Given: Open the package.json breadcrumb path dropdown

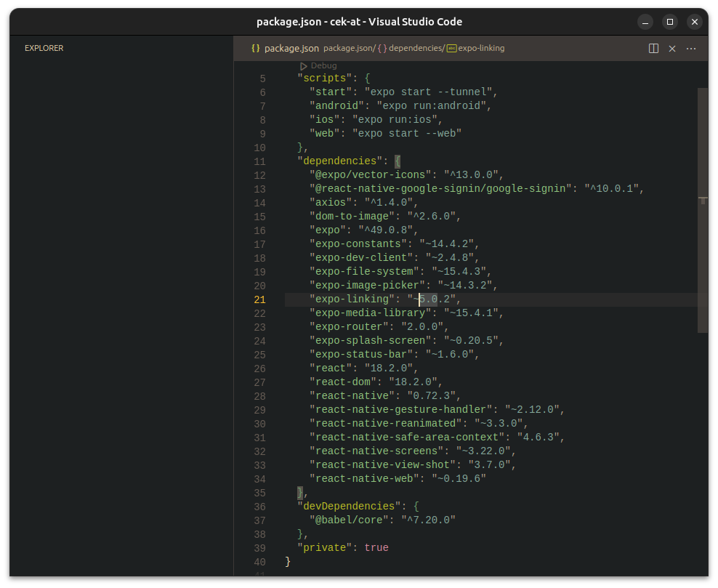Looking at the screenshot, I should [x=349, y=48].
